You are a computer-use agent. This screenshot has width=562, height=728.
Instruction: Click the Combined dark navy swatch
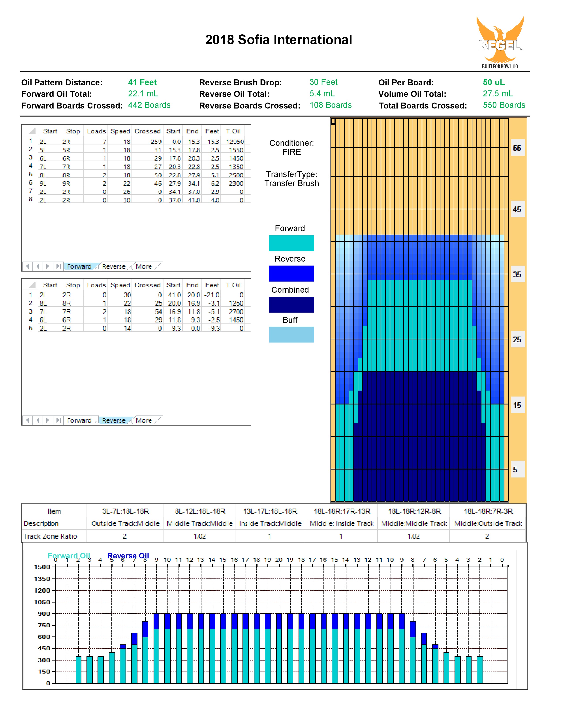(x=291, y=304)
